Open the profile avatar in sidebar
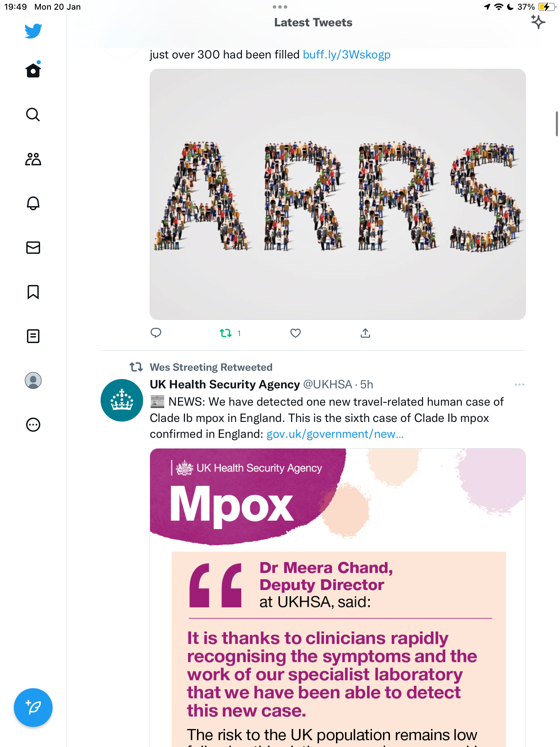560x747 pixels. (33, 380)
